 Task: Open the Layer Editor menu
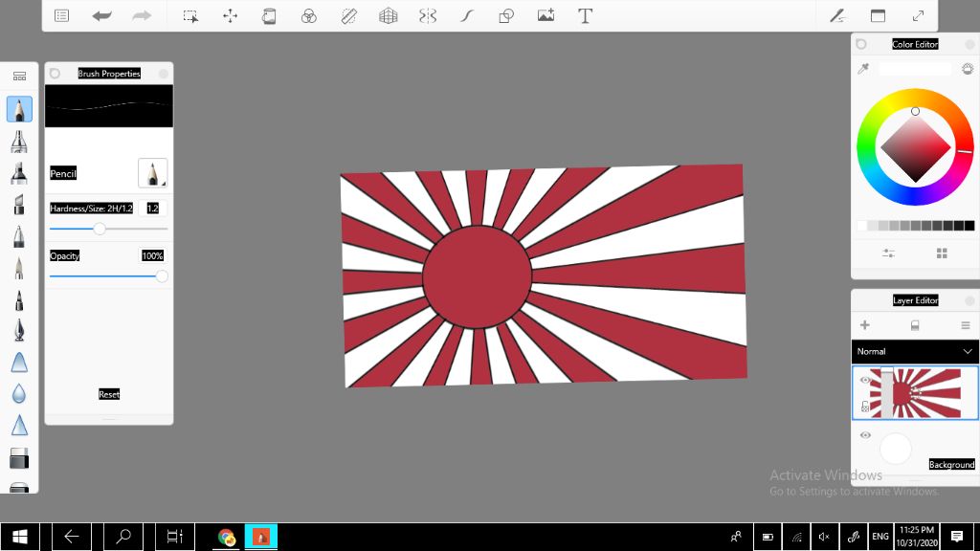[x=966, y=325]
